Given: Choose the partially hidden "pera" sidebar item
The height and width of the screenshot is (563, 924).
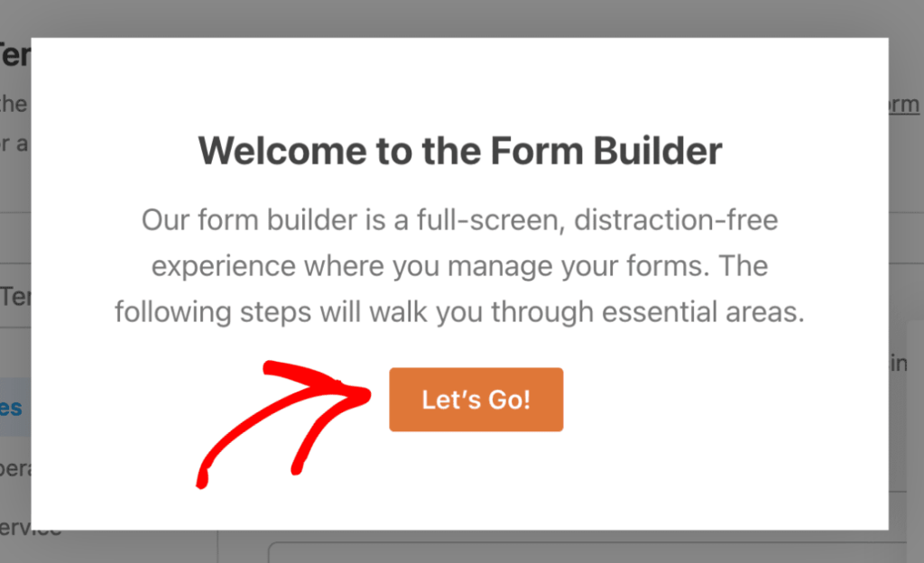Looking at the screenshot, I should pyautogui.click(x=14, y=471).
